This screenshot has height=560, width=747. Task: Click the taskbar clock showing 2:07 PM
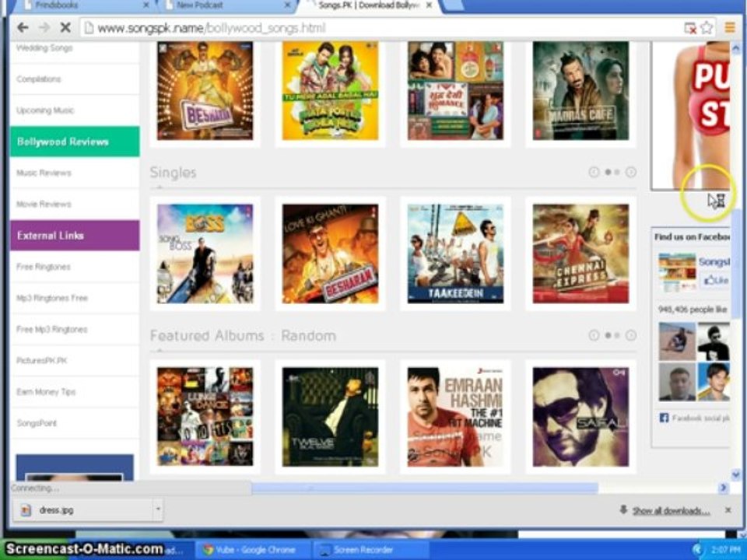(x=726, y=550)
